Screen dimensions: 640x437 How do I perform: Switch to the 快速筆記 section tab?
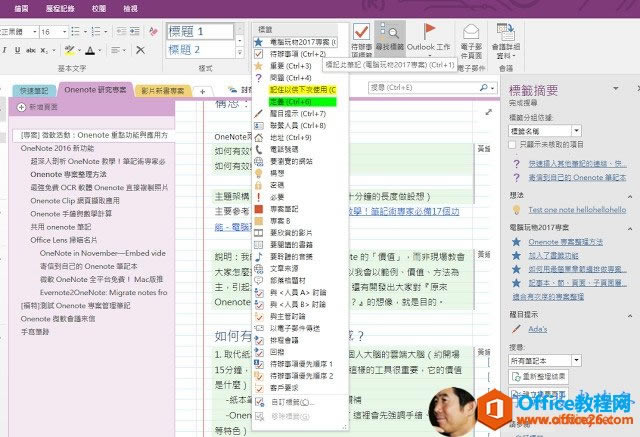coord(34,91)
